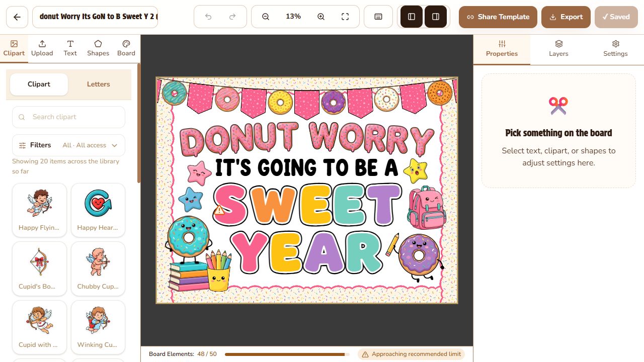Select the Chubby Cupid clipart
Screen dimensions: 644x362
[98, 268]
